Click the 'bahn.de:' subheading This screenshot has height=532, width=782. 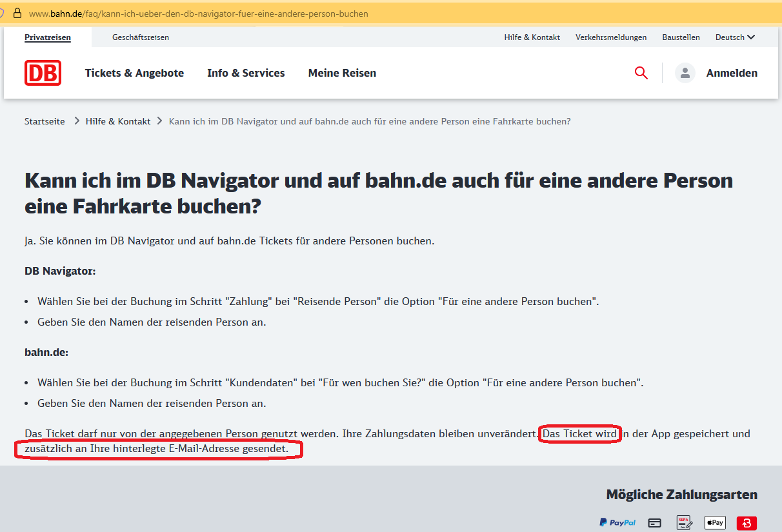[x=46, y=352]
